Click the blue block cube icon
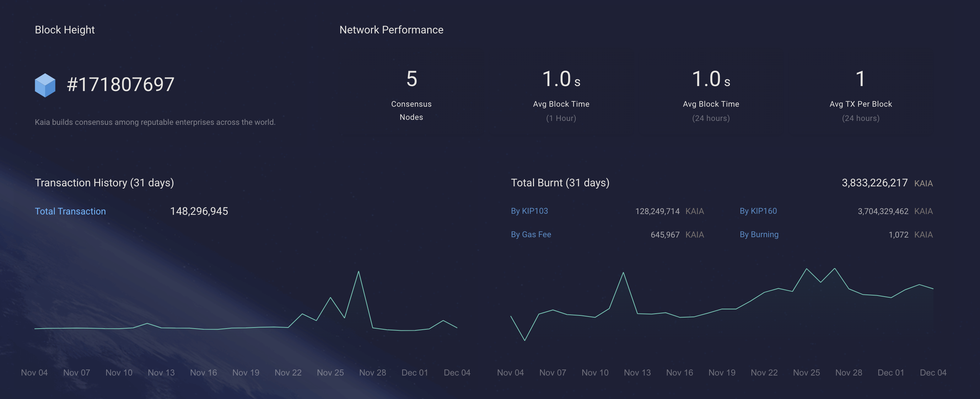 click(45, 85)
